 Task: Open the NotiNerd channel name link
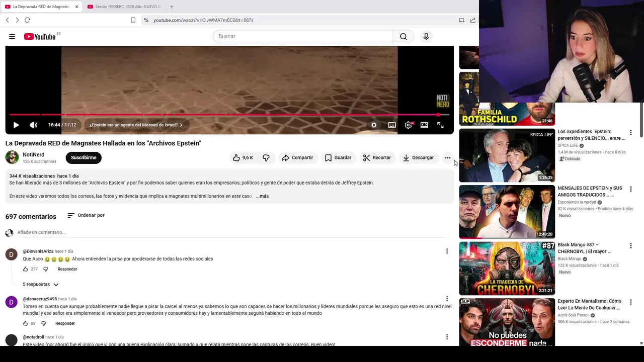coord(34,155)
